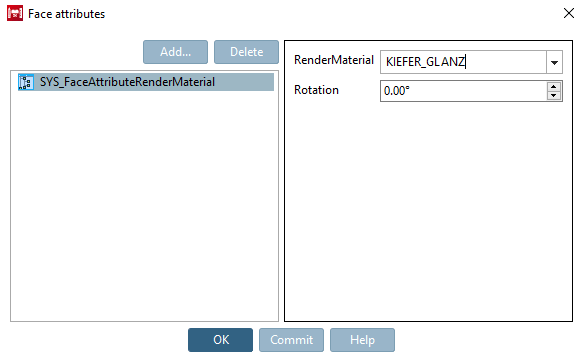Click the RenderMaterial label

334,60
